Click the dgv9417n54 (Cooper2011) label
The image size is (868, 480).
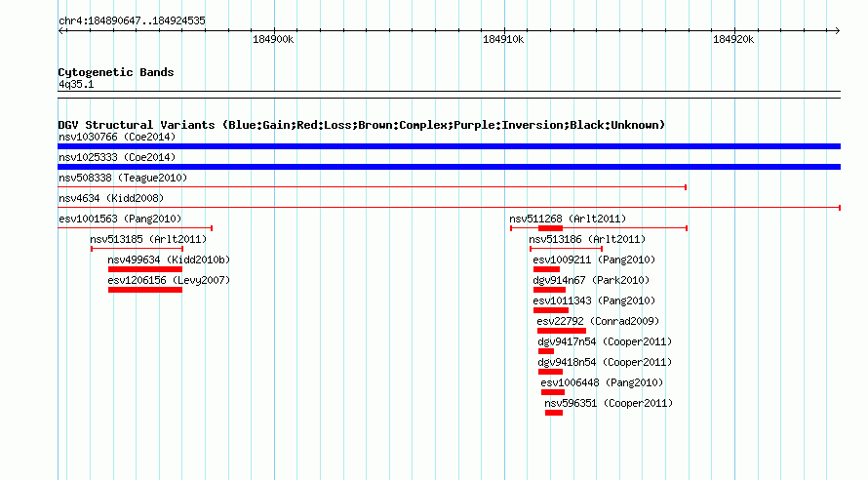coord(605,341)
